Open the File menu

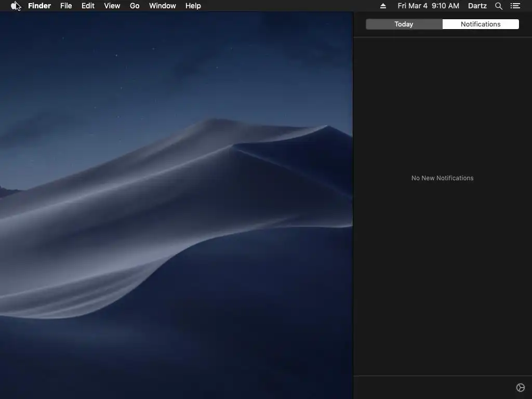pyautogui.click(x=66, y=6)
